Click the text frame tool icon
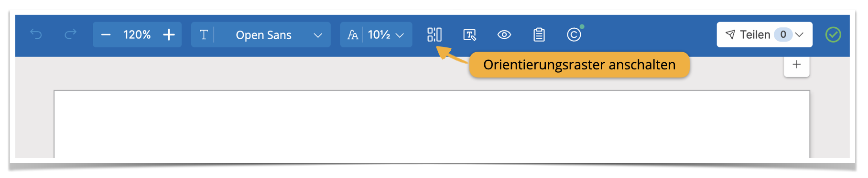Image resolution: width=868 pixels, height=178 pixels. 470,35
